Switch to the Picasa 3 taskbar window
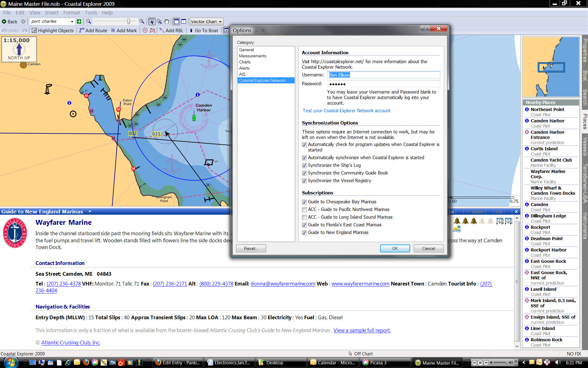The height and width of the screenshot is (368, 588). (385, 362)
